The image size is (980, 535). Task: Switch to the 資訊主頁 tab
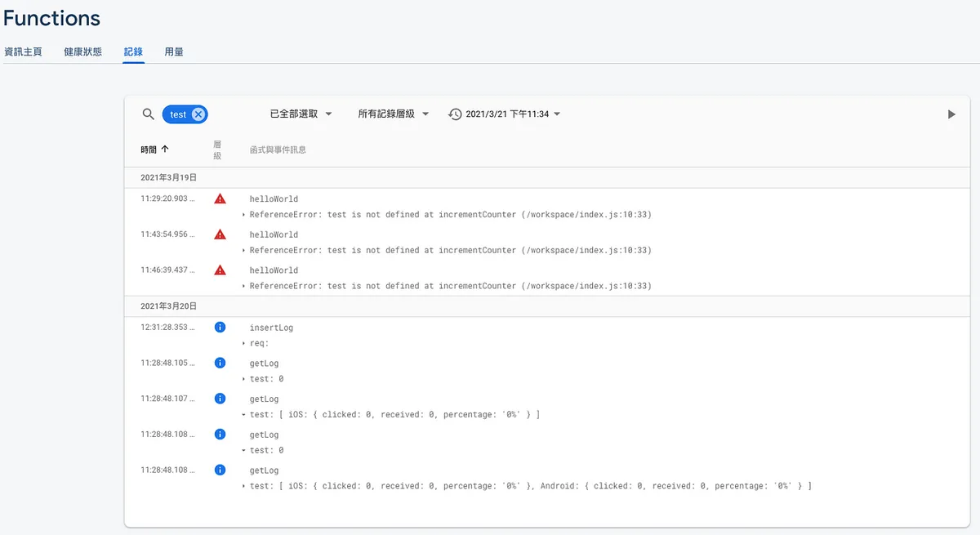pos(23,51)
